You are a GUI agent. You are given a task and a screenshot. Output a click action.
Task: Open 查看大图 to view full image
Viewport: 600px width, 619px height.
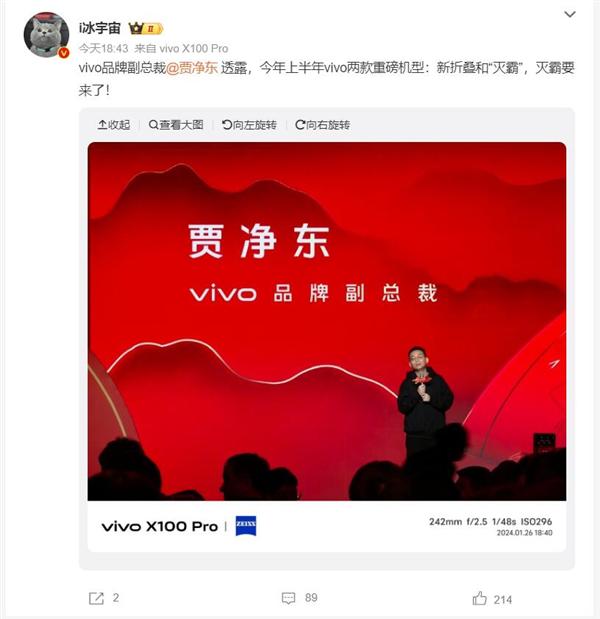[176, 125]
